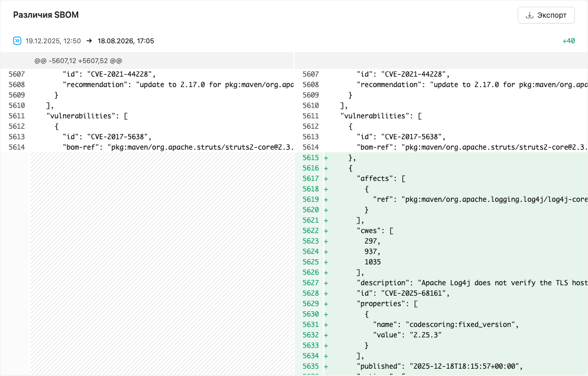Viewport: 588px width, 376px height.
Task: Click the "id": "CVE-2025-68161" line
Action: click(403, 293)
